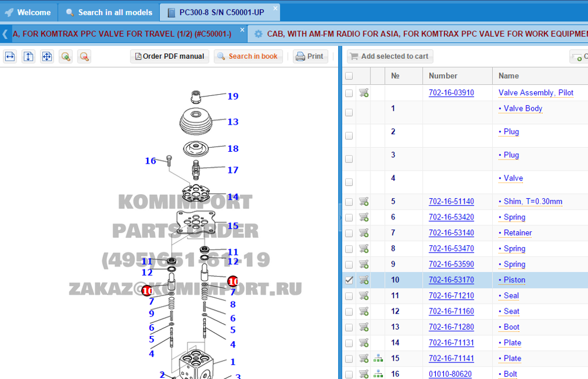
Task: Click the fit-to-width diagram icon
Action: [10, 56]
